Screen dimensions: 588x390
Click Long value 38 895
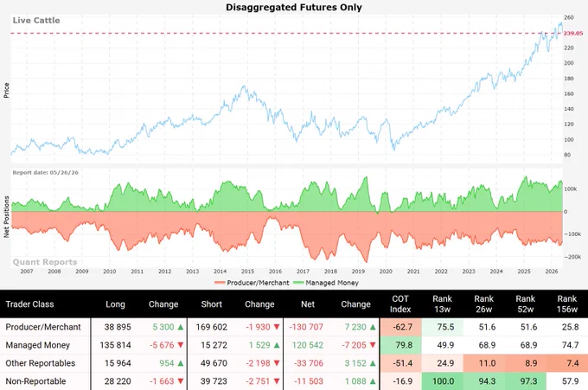click(118, 327)
